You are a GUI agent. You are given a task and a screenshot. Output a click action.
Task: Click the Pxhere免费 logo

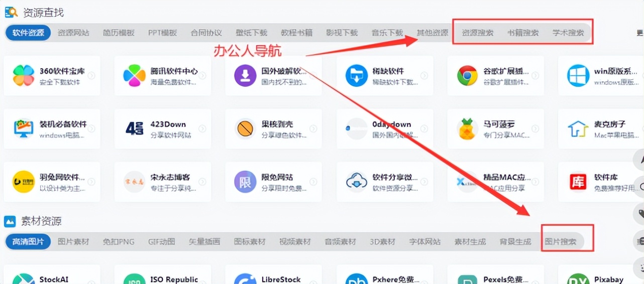[x=356, y=279]
